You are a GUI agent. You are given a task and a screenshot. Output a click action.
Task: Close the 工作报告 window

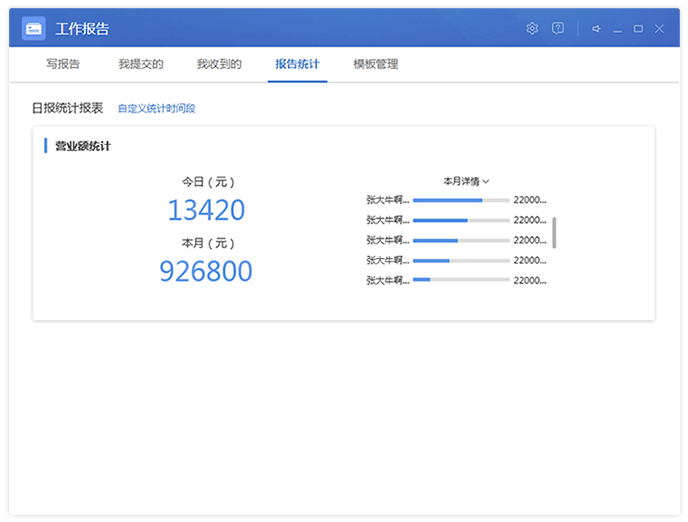659,28
